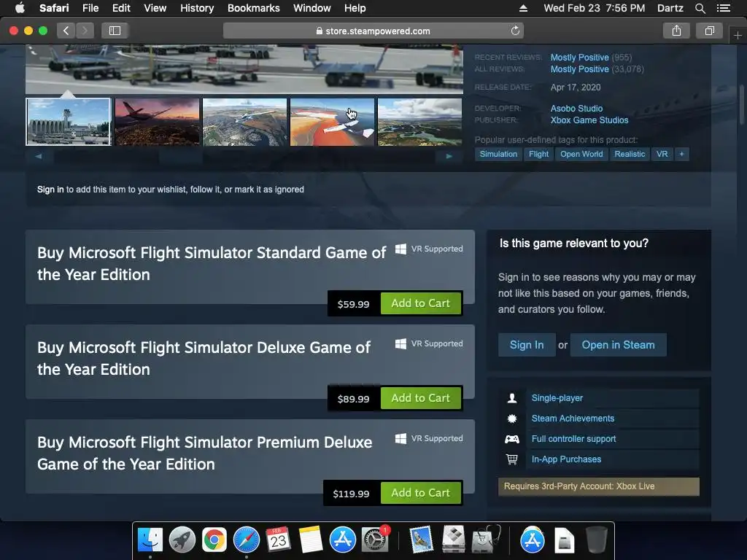Open Launchpad in the Dock
Viewport: 747px width, 560px height.
coord(182,540)
